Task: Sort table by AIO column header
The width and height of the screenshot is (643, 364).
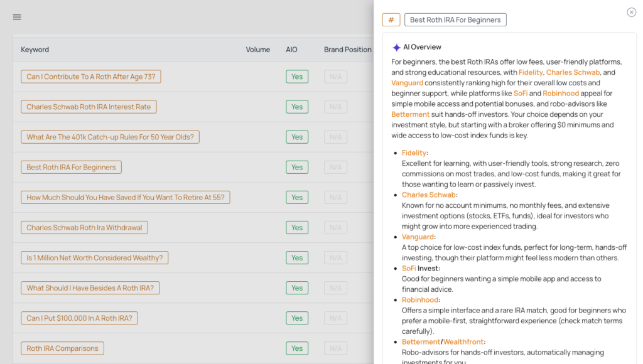Action: coord(291,50)
